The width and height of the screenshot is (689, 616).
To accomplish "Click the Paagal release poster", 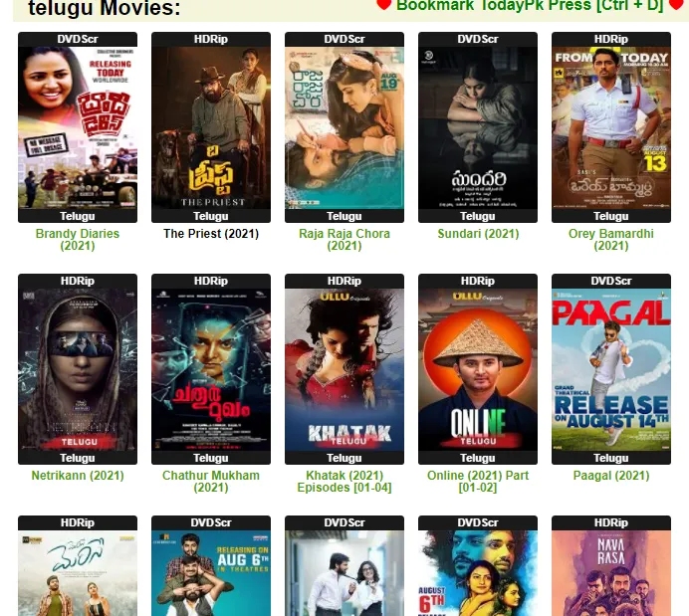I will [x=611, y=369].
